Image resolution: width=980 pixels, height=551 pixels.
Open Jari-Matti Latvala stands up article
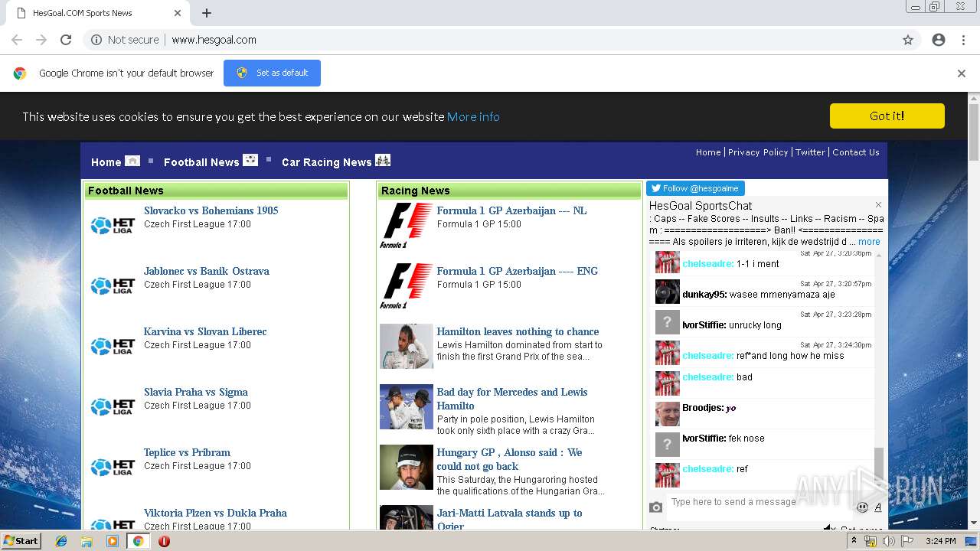(510, 519)
